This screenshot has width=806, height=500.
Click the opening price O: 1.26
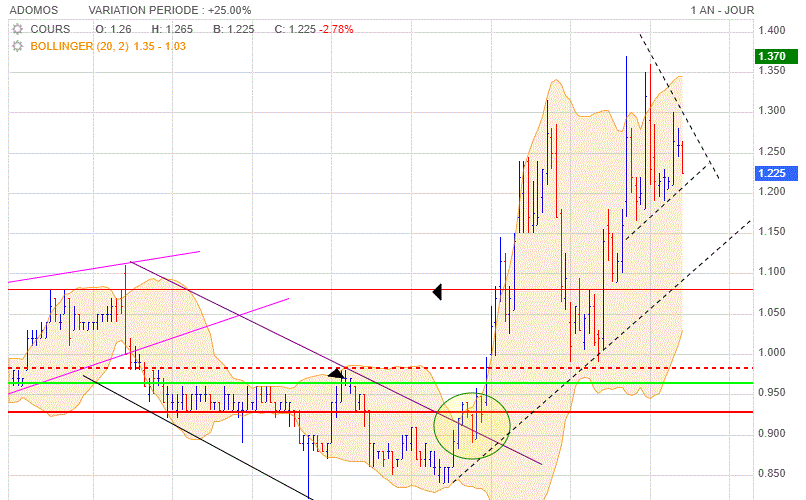tap(114, 29)
